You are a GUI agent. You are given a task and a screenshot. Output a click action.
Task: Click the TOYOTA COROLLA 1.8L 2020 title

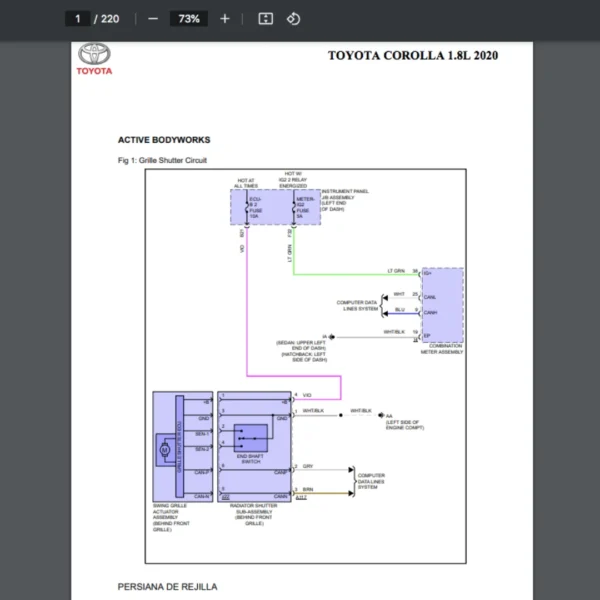pyautogui.click(x=413, y=55)
